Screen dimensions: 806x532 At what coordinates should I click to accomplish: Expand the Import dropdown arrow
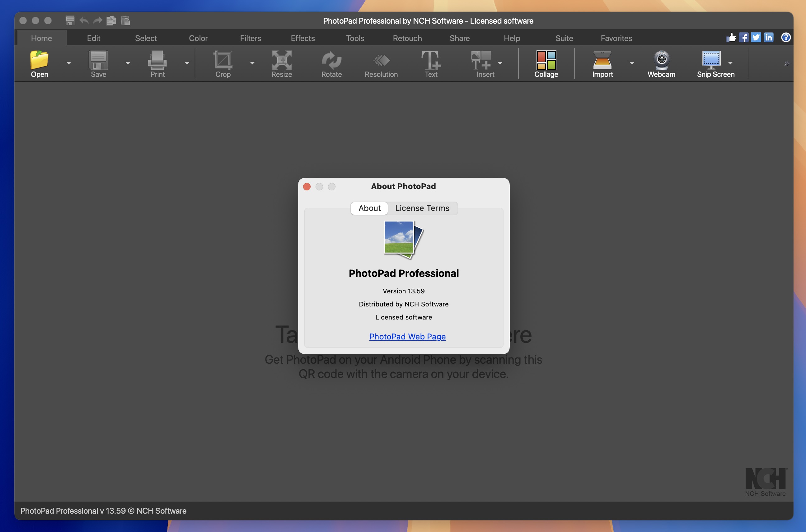[631, 63]
